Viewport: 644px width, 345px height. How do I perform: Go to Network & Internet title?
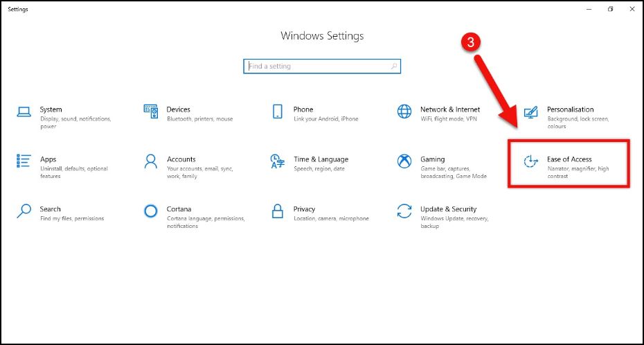click(450, 109)
